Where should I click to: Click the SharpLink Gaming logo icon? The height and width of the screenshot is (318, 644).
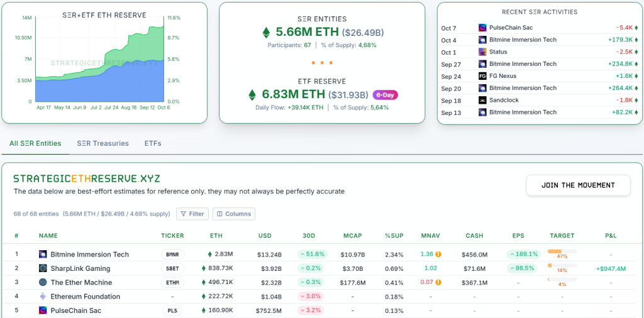(x=43, y=268)
